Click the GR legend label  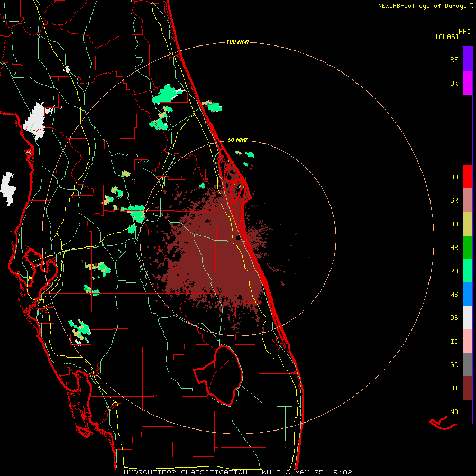point(454,200)
